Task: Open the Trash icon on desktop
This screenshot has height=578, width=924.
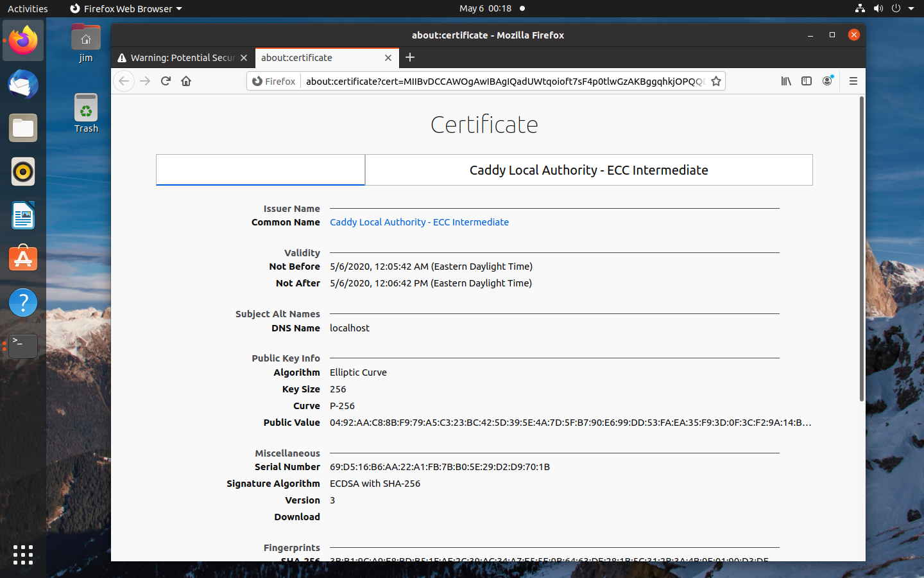Action: 86,114
